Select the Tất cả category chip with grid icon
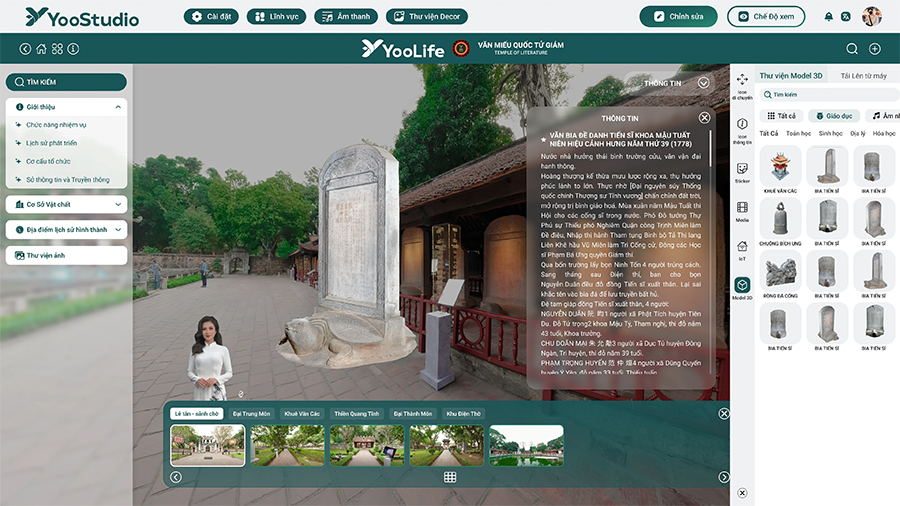Screen dimensions: 900x506 [x=781, y=116]
